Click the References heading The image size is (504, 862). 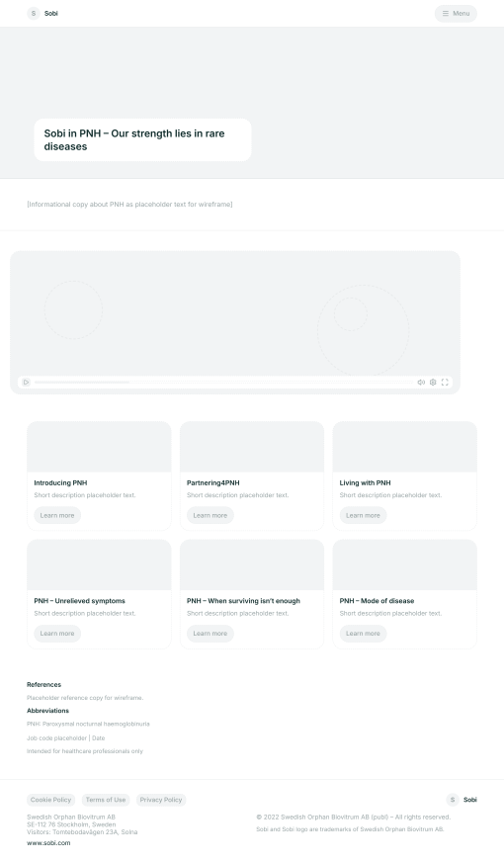(43, 684)
